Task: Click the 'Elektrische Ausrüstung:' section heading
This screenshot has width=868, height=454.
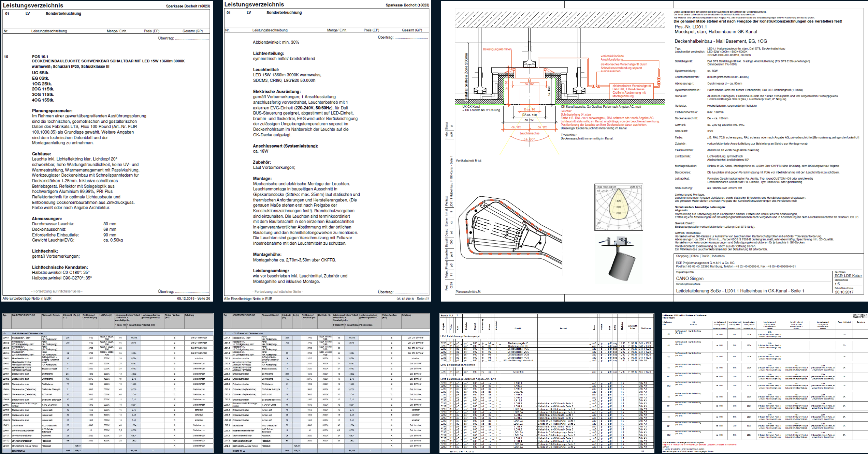Action: (x=277, y=92)
